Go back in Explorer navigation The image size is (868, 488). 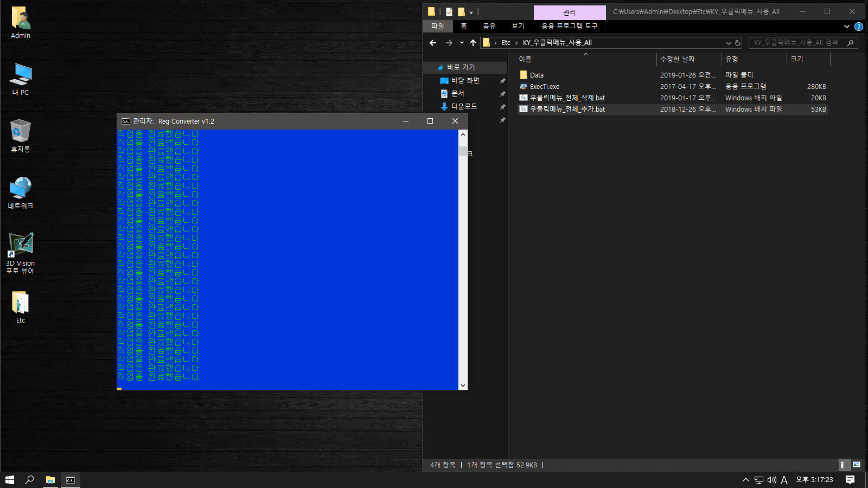[x=433, y=43]
